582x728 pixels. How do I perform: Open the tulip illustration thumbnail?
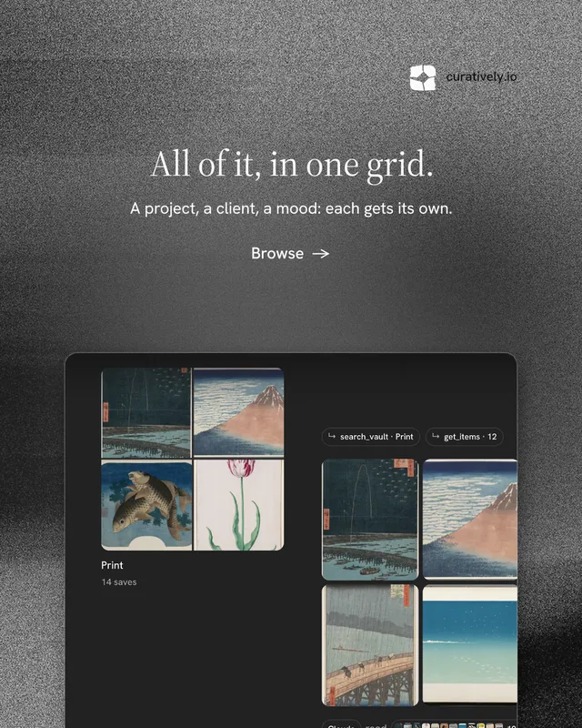(238, 505)
